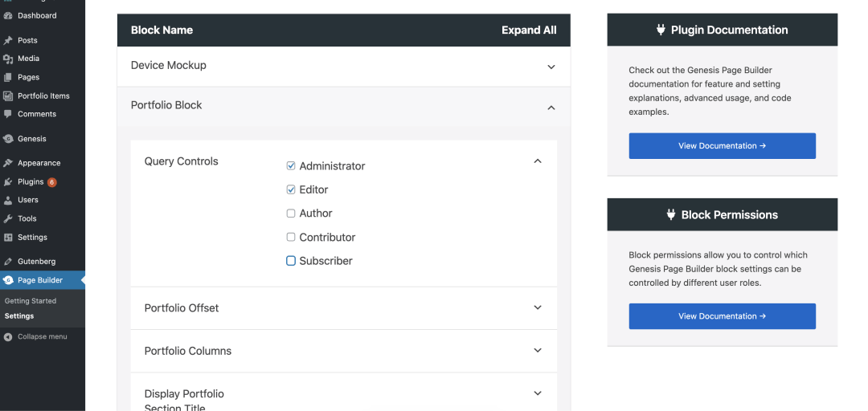Click the Plugins plug icon in sidebar
Screen dimensions: 868x411
click(8, 181)
